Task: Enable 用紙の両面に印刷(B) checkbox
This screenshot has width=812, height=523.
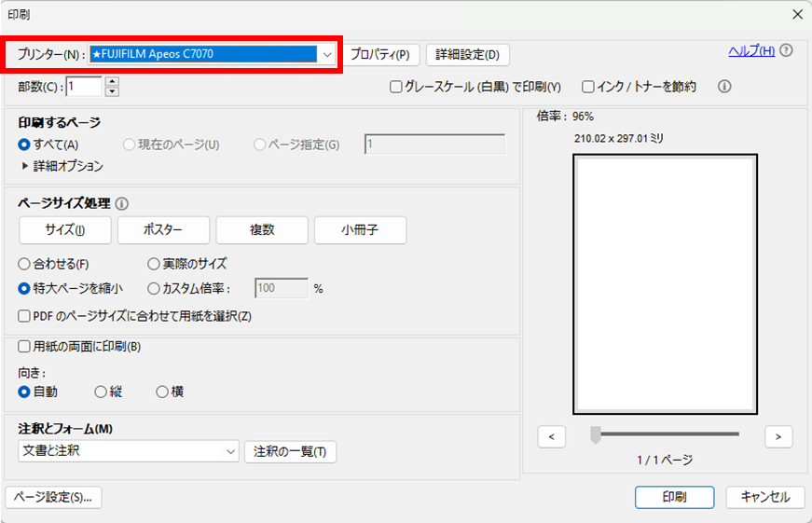Action: click(x=24, y=347)
